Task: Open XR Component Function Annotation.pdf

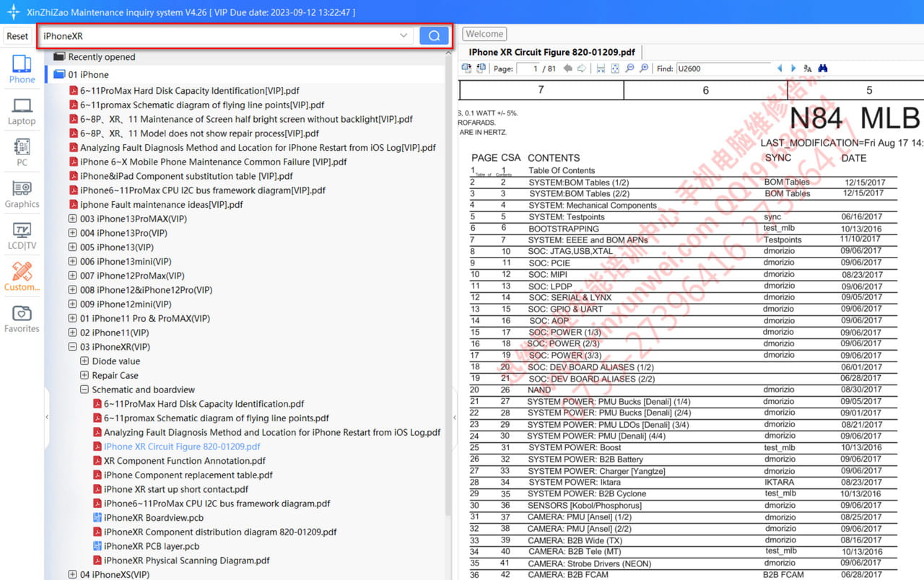Action: (185, 461)
